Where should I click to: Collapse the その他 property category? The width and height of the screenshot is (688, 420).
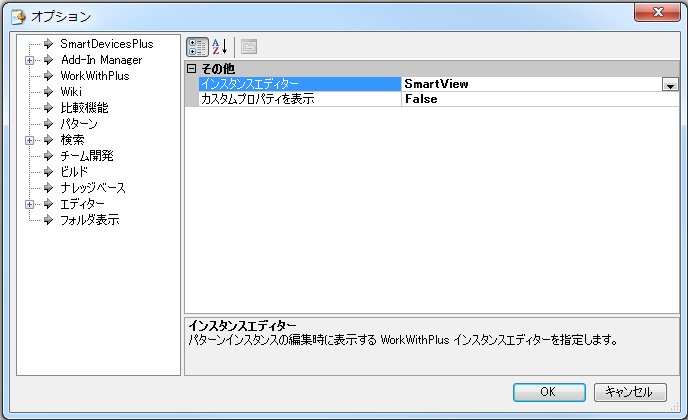coord(192,68)
